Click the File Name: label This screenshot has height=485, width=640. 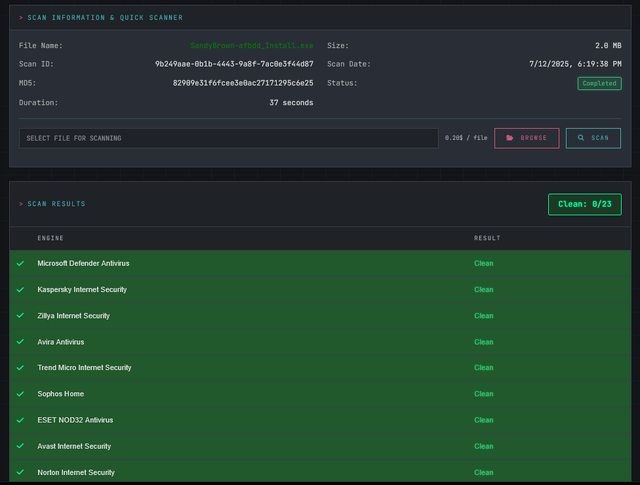[x=41, y=45]
